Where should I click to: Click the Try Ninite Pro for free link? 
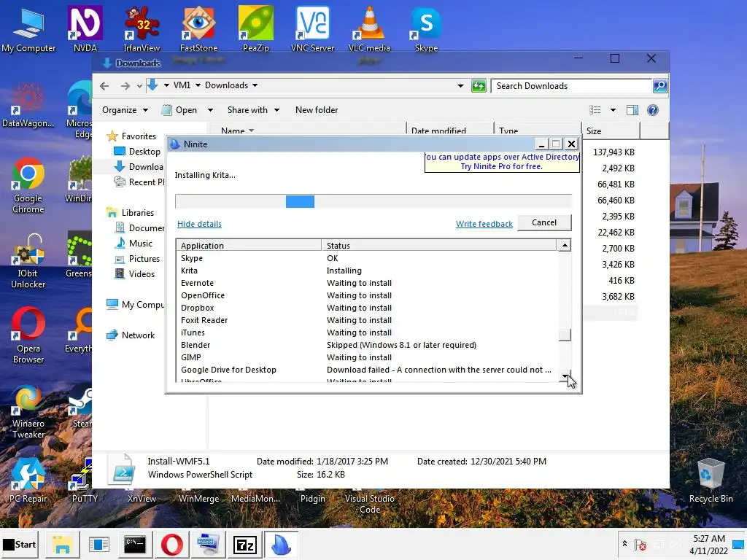501,166
